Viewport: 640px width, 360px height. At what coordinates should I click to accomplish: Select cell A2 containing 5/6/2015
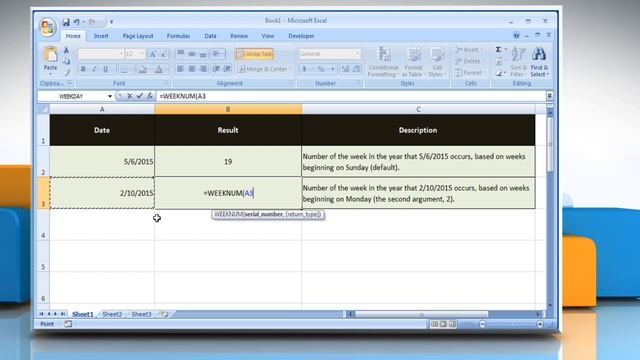click(x=102, y=161)
